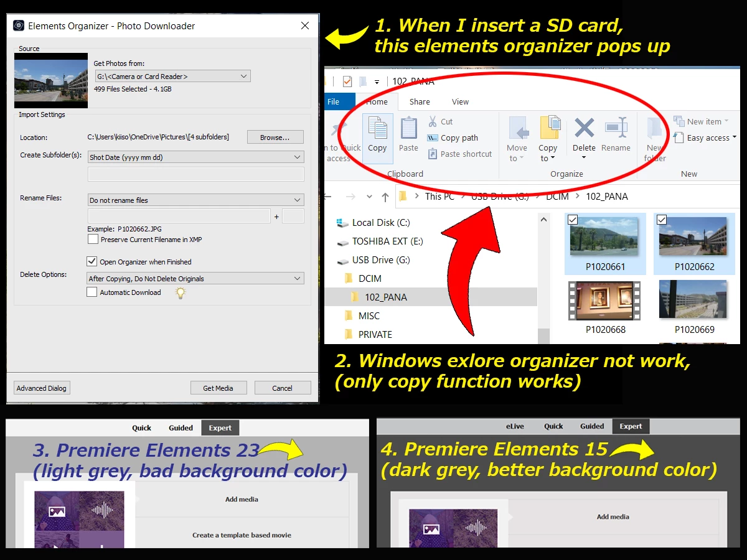Open the Get Photos from drive dropdown
Image resolution: width=747 pixels, height=560 pixels.
click(x=172, y=77)
